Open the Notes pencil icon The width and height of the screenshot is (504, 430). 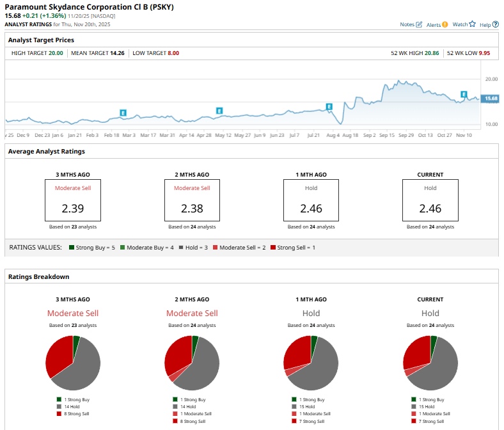click(419, 24)
